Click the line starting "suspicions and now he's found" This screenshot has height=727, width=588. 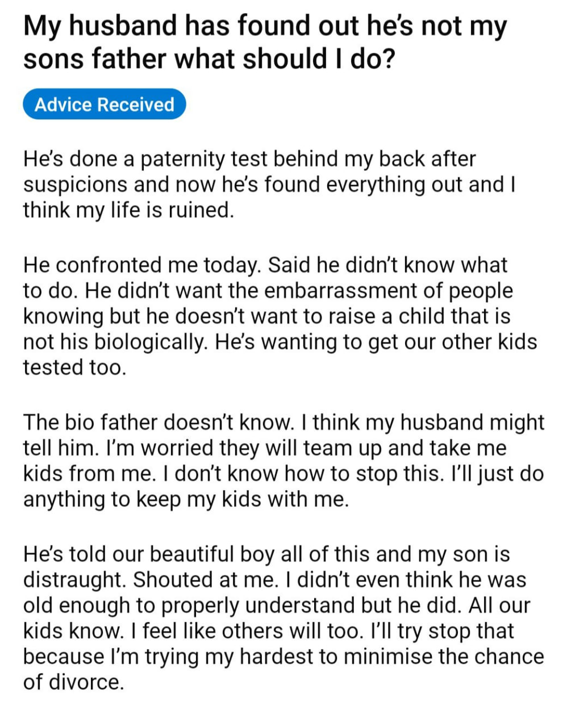click(269, 185)
